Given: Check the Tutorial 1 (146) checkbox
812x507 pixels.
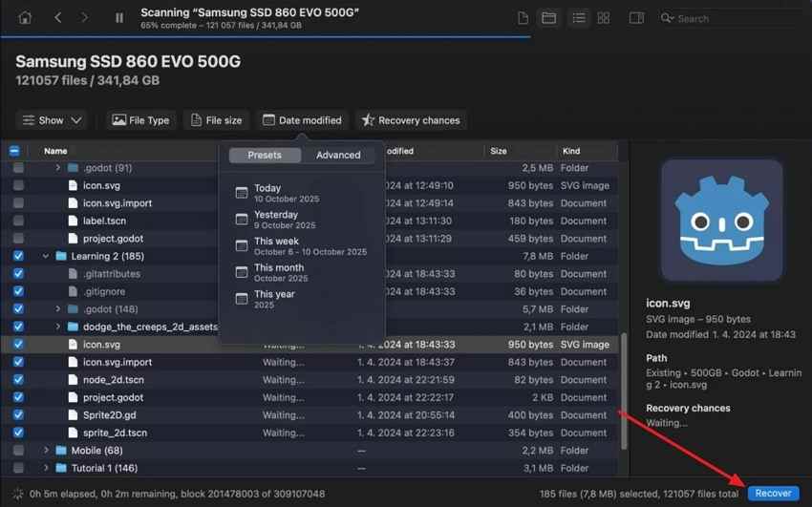Looking at the screenshot, I should [x=18, y=468].
